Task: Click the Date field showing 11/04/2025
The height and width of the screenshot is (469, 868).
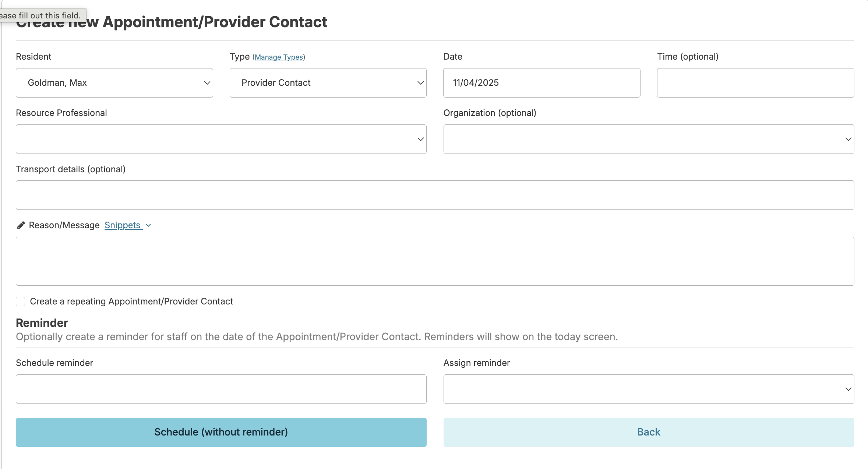Action: point(541,83)
